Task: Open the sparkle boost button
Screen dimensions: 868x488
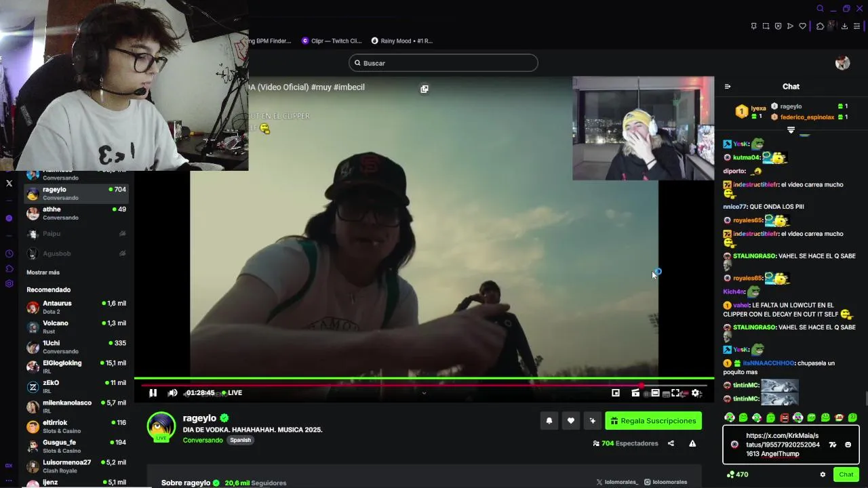Action: pyautogui.click(x=593, y=421)
